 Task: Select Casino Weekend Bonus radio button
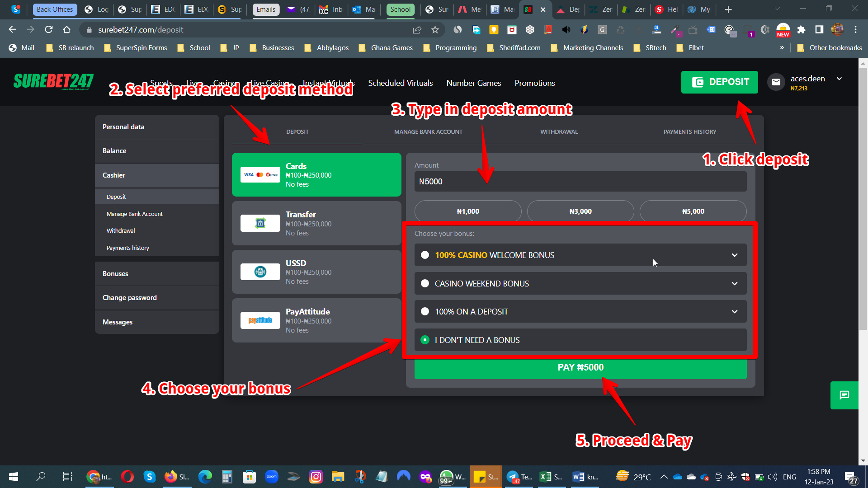(x=425, y=283)
